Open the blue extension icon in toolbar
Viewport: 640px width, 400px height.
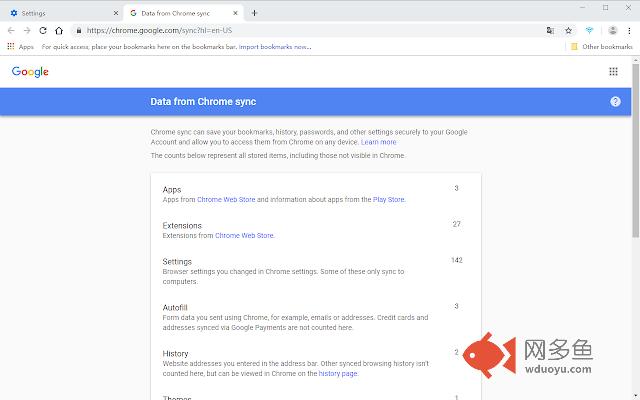[589, 31]
